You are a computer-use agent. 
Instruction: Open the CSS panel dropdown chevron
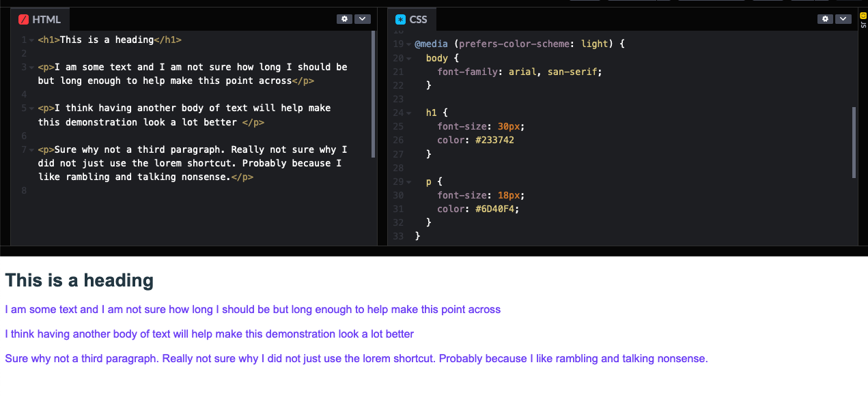[843, 18]
